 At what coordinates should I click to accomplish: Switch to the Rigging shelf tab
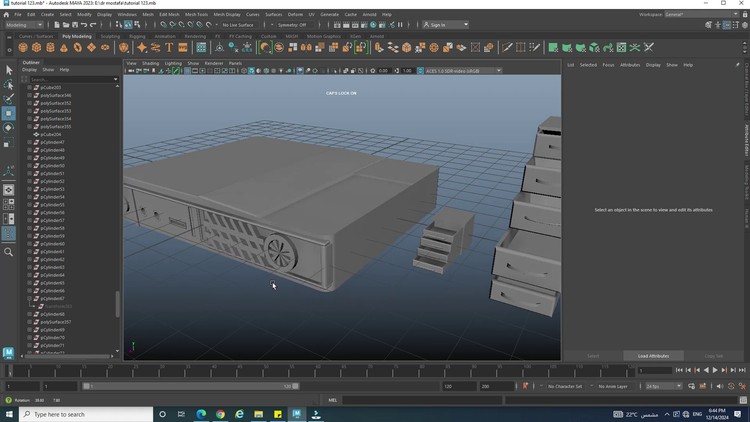(x=137, y=36)
